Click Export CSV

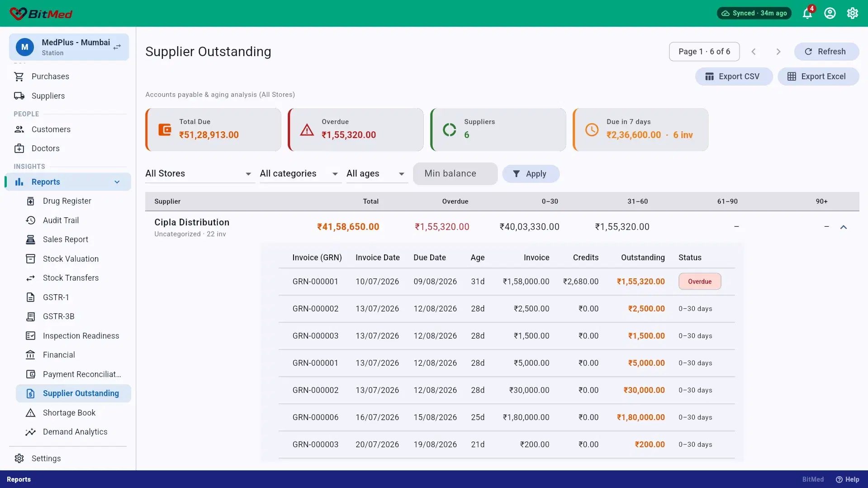(734, 77)
